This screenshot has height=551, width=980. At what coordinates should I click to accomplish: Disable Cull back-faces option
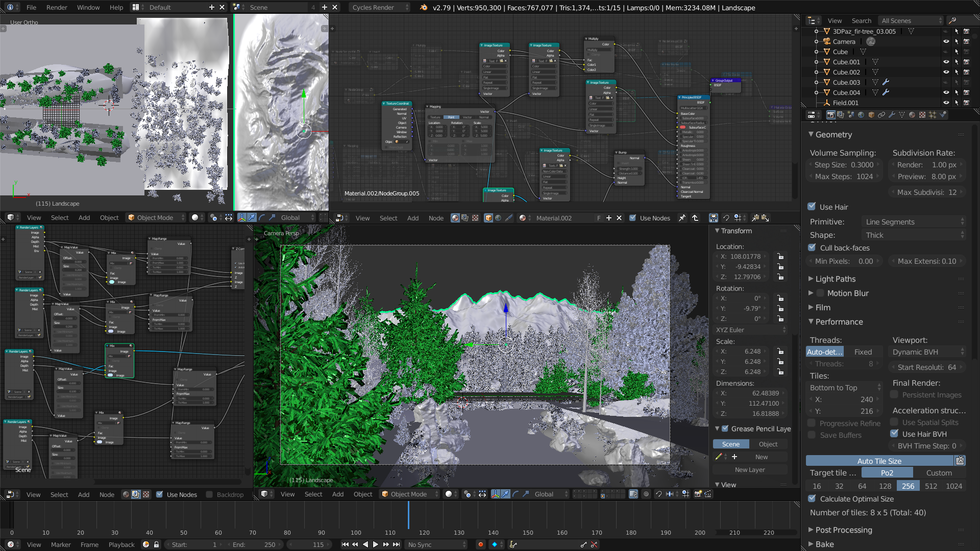812,247
